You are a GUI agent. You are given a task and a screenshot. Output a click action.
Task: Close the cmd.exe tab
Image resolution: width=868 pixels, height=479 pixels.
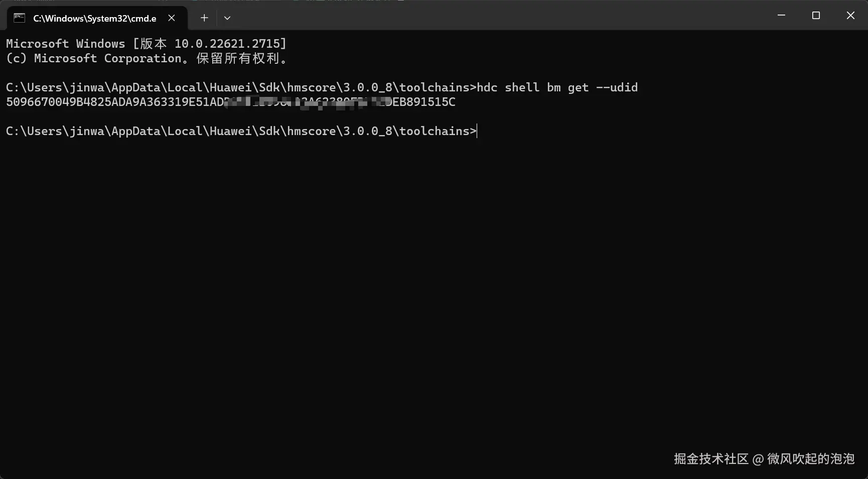pyautogui.click(x=172, y=18)
